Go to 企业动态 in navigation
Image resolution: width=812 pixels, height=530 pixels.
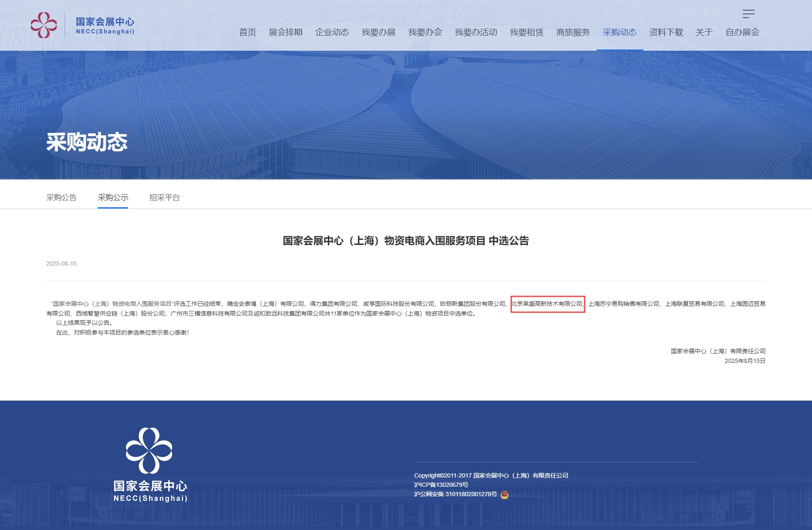[x=332, y=33]
